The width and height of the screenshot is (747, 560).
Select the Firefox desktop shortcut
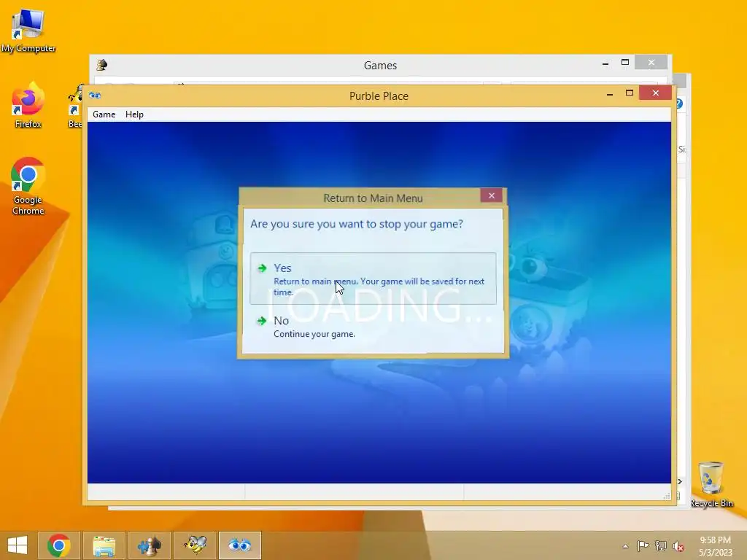coord(28,105)
